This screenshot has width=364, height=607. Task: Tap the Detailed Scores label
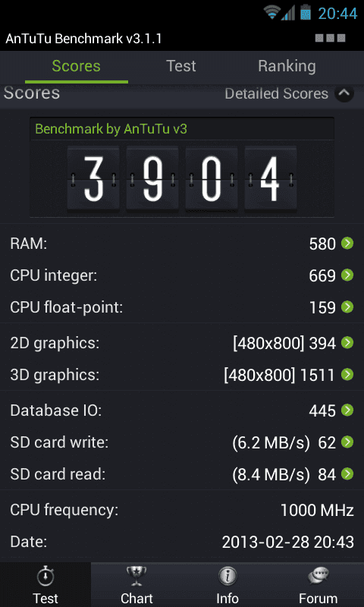[276, 93]
